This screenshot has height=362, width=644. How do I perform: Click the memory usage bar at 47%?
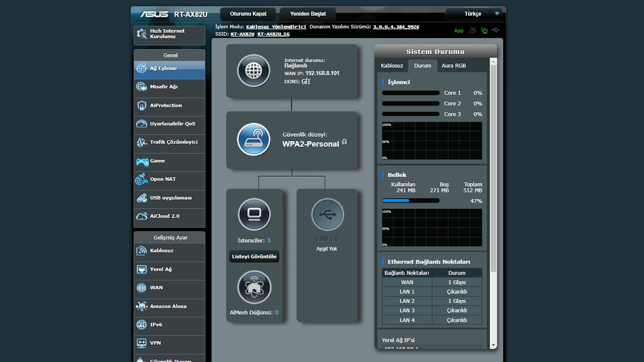411,201
